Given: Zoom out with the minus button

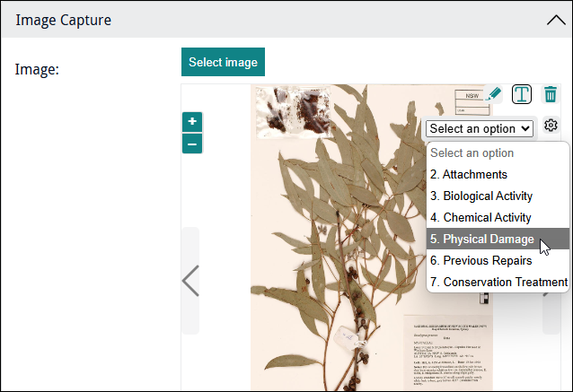Looking at the screenshot, I should (x=192, y=144).
